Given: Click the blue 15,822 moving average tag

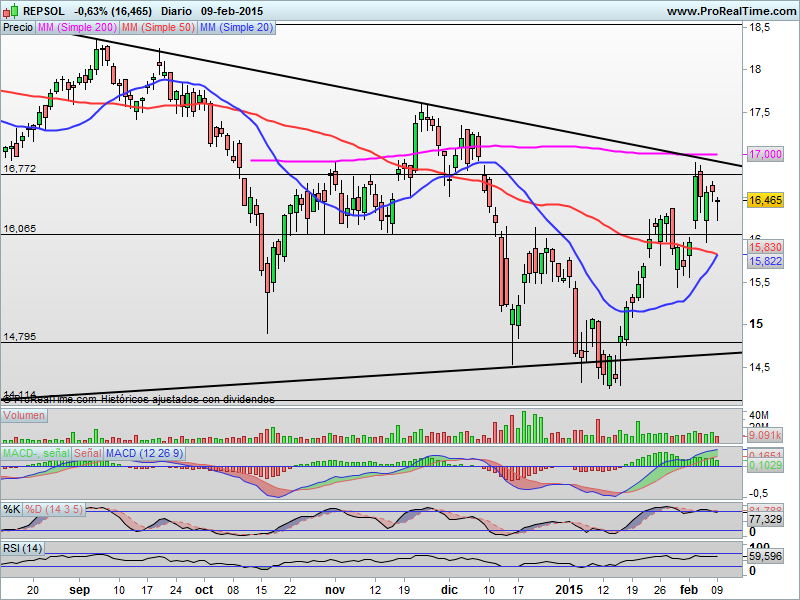Looking at the screenshot, I should [x=765, y=261].
